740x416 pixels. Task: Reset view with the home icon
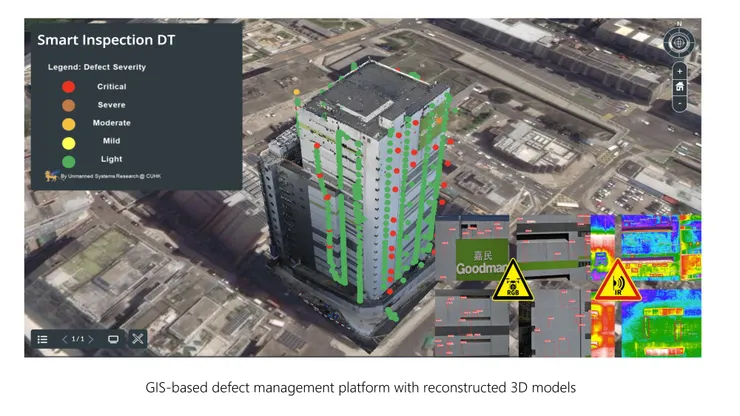click(x=679, y=87)
